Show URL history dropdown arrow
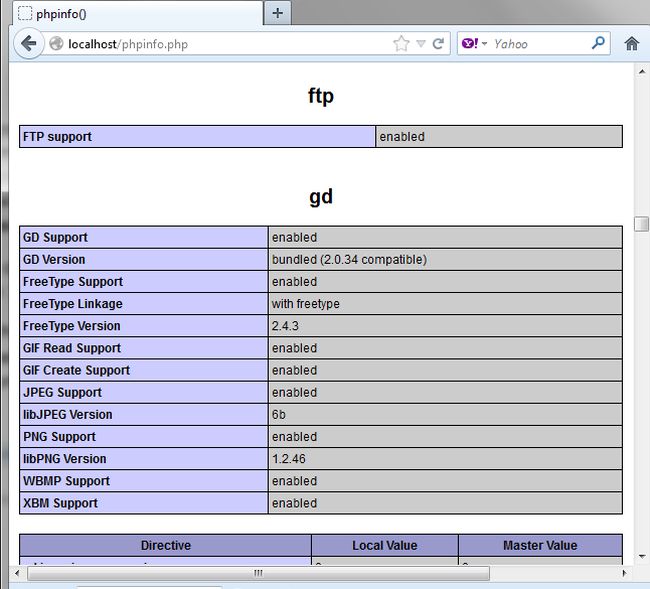650x589 pixels. click(421, 43)
